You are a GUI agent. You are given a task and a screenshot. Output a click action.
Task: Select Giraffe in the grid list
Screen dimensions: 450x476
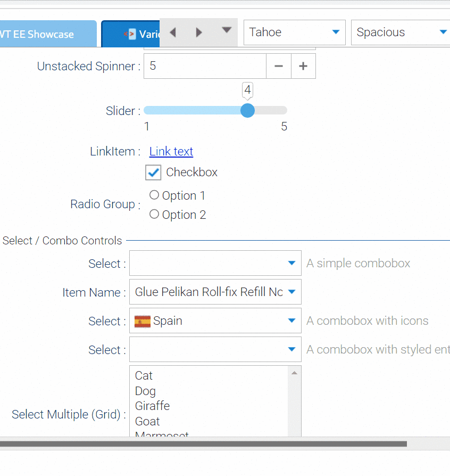(153, 406)
